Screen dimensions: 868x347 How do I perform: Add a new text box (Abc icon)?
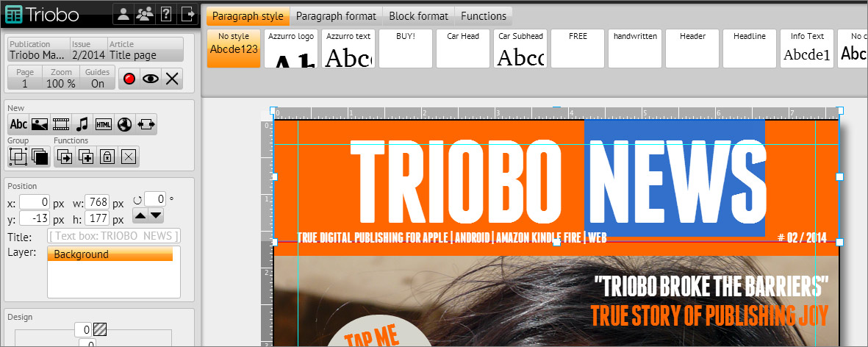pos(18,124)
